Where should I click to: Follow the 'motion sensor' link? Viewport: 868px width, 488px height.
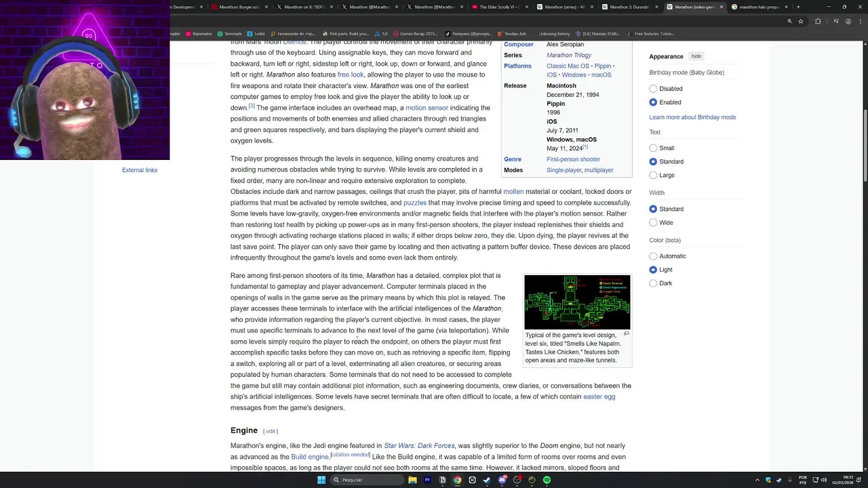[427, 108]
